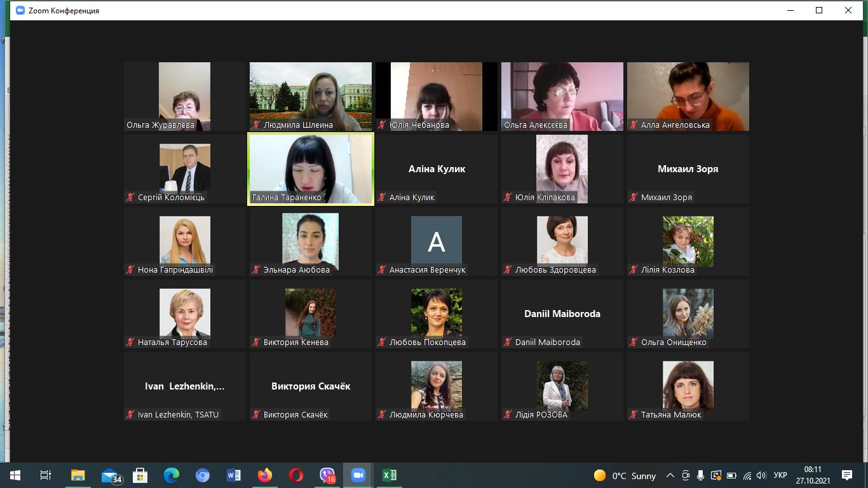Click the microphone tray icon
Screen dimensions: 868x488
[700, 475]
